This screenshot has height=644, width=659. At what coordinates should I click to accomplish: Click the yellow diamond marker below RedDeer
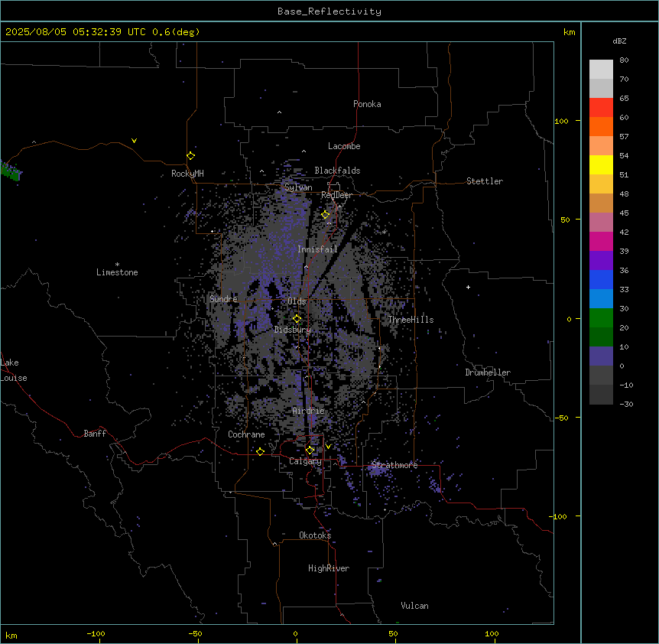326,215
